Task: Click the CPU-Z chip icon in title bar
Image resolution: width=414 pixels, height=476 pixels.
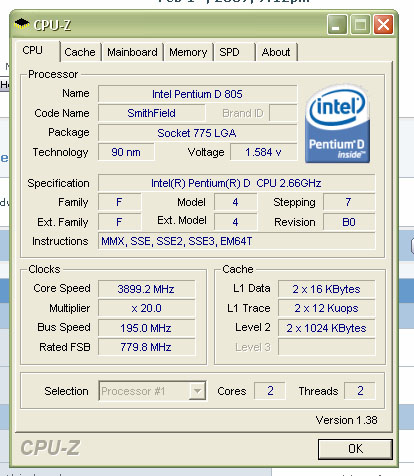Action: point(22,24)
